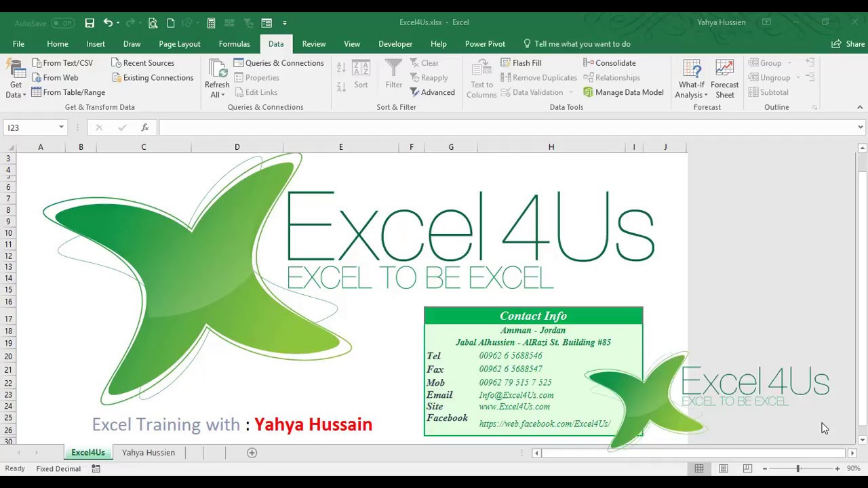Open Consolidate tool
Image resolution: width=868 pixels, height=488 pixels.
tap(610, 63)
